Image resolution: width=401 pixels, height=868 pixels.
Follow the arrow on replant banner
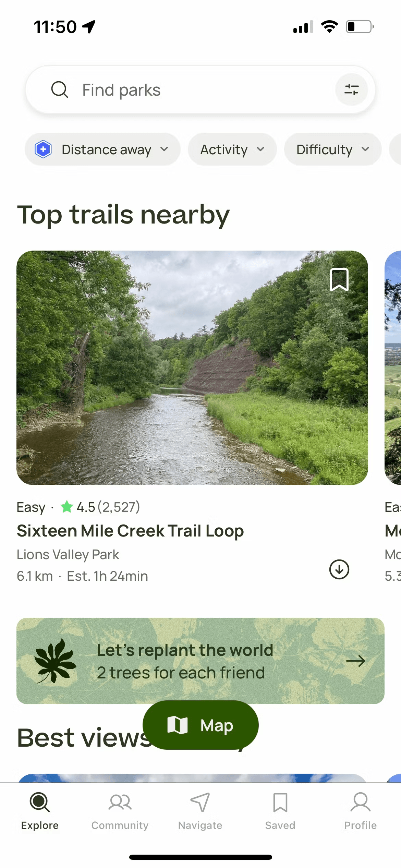(355, 661)
